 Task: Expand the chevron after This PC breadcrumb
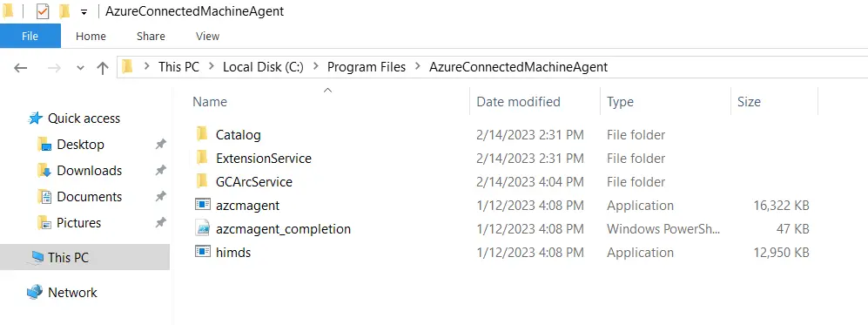point(211,67)
